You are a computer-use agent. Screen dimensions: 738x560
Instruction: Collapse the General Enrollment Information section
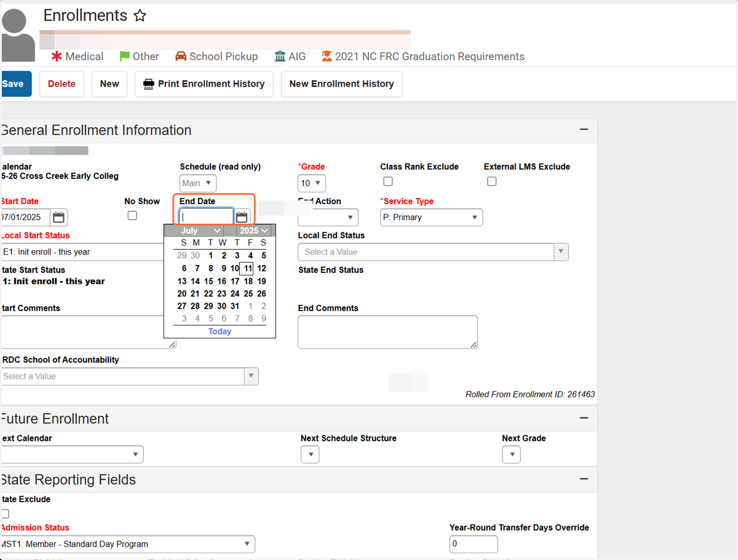(584, 130)
